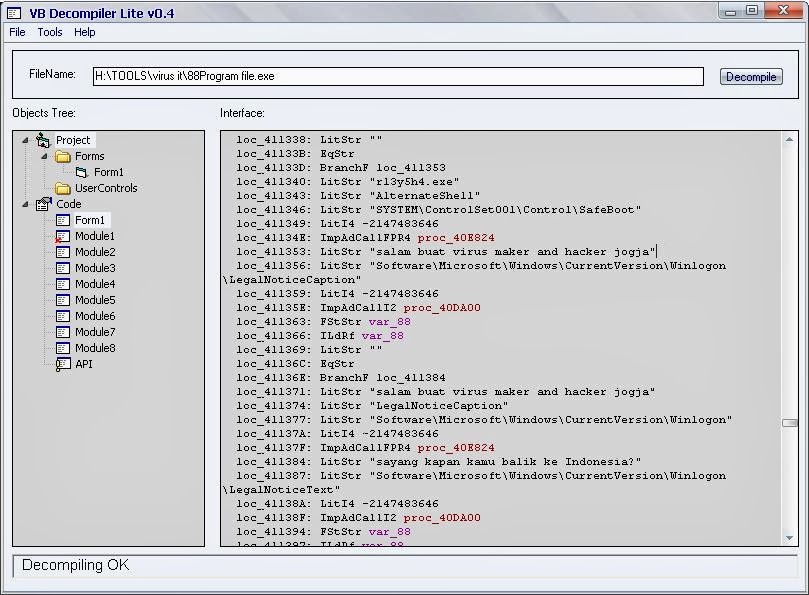Image resolution: width=809 pixels, height=595 pixels.
Task: Select the Forms tree item label
Action: click(90, 156)
